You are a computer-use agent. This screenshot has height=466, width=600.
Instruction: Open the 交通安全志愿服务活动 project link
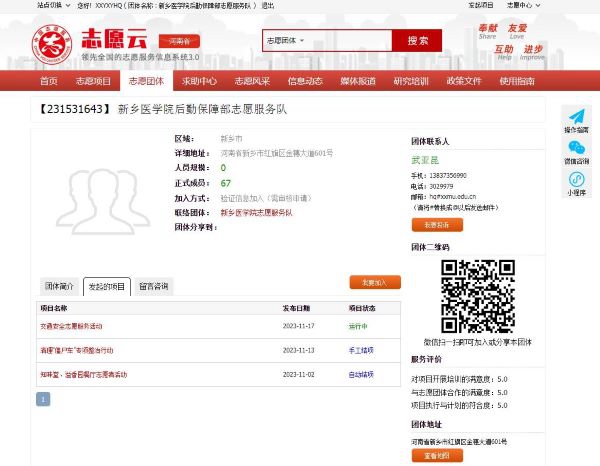[x=71, y=326]
